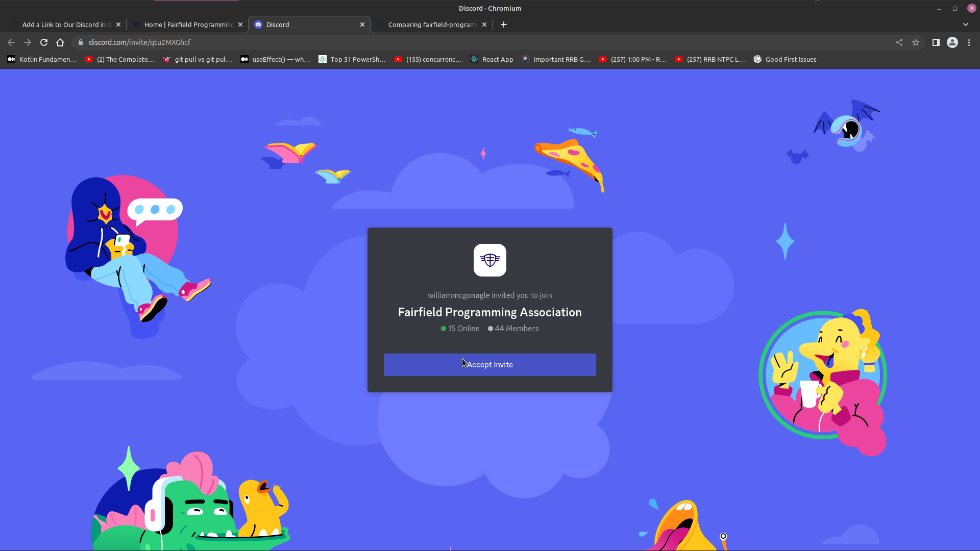The image size is (980, 551).
Task: Share this page using the share icon
Action: 899,42
